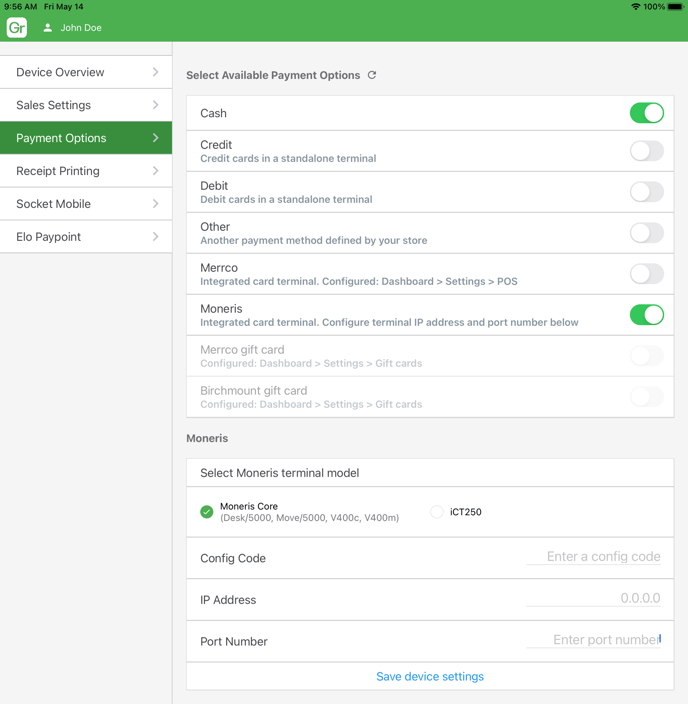Open Receipt Printing chevron
Viewport: 688px width, 704px height.
coord(155,171)
